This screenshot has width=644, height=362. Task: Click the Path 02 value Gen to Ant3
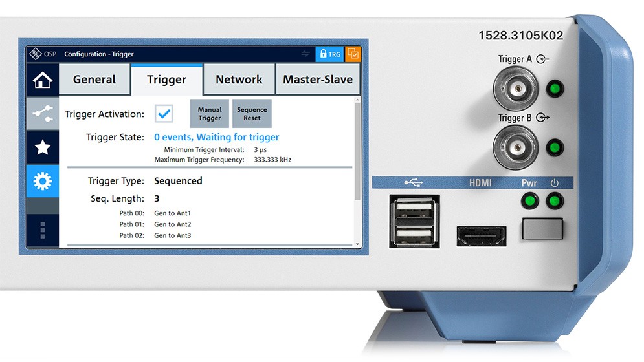(173, 235)
